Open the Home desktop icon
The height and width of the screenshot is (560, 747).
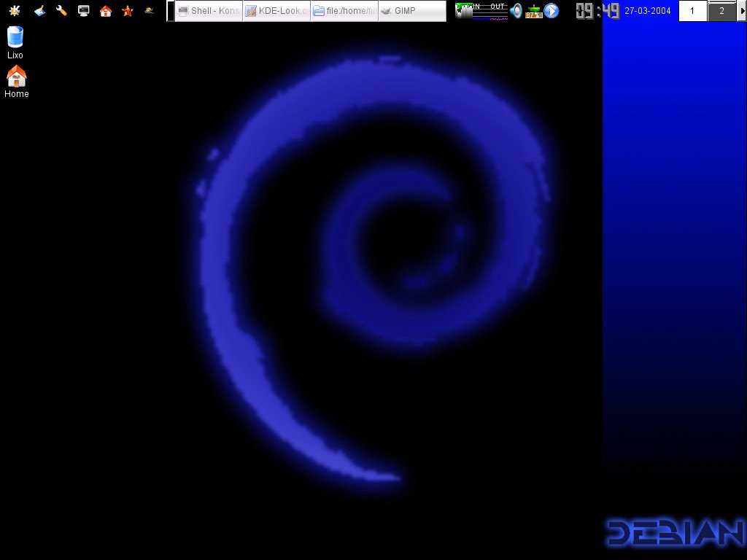16,82
